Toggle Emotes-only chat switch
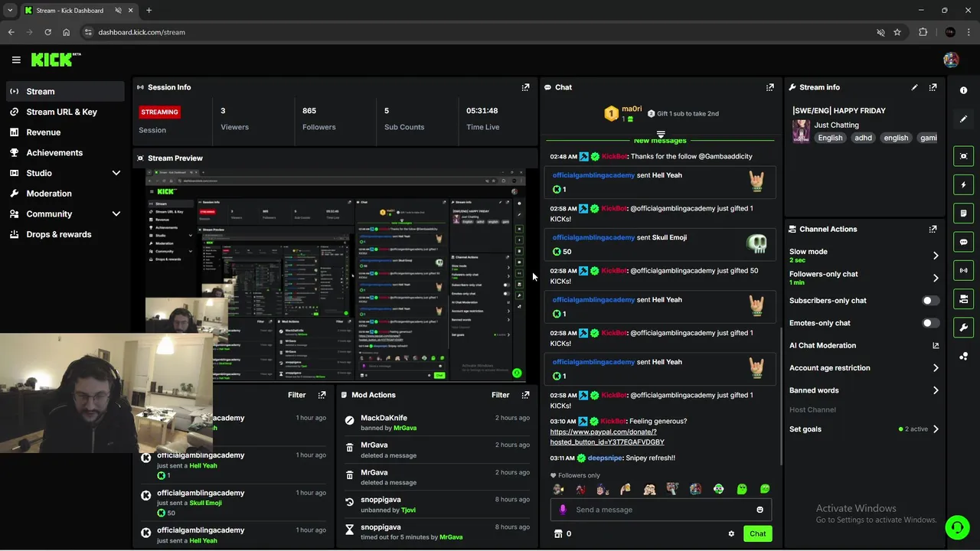The width and height of the screenshot is (980, 551). click(x=930, y=323)
